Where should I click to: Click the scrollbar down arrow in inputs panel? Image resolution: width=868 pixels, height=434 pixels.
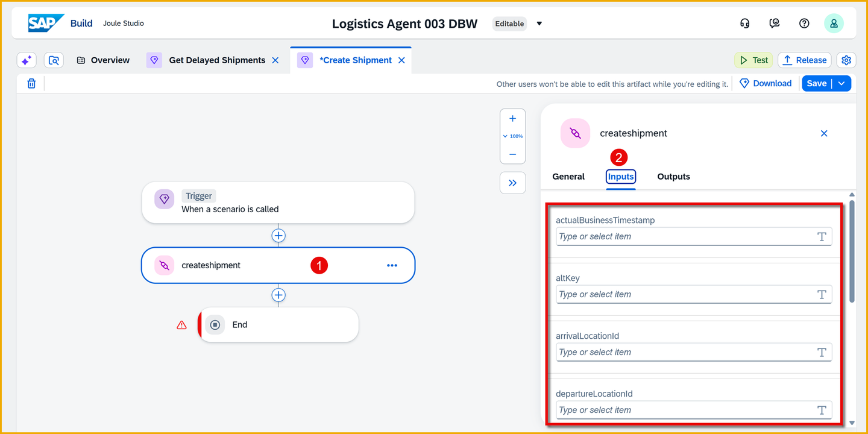click(x=852, y=423)
